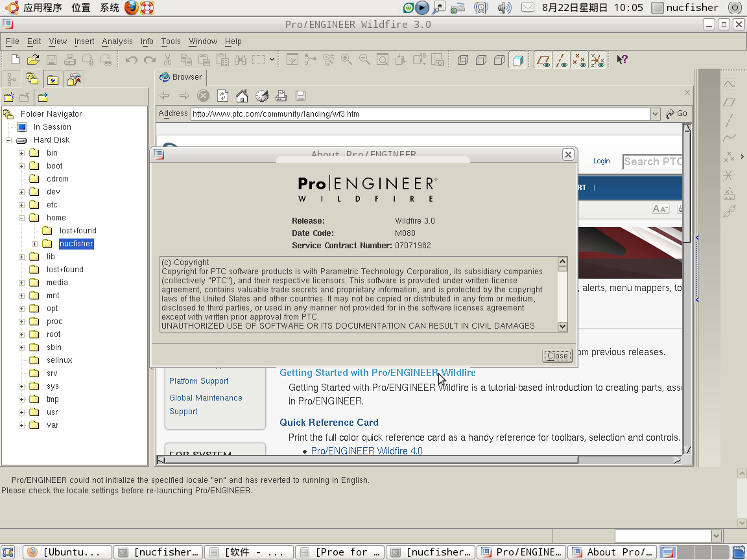Open the Pro/ENGINEER Wildfire 4.0 link
The image size is (747, 560).
pos(367,450)
